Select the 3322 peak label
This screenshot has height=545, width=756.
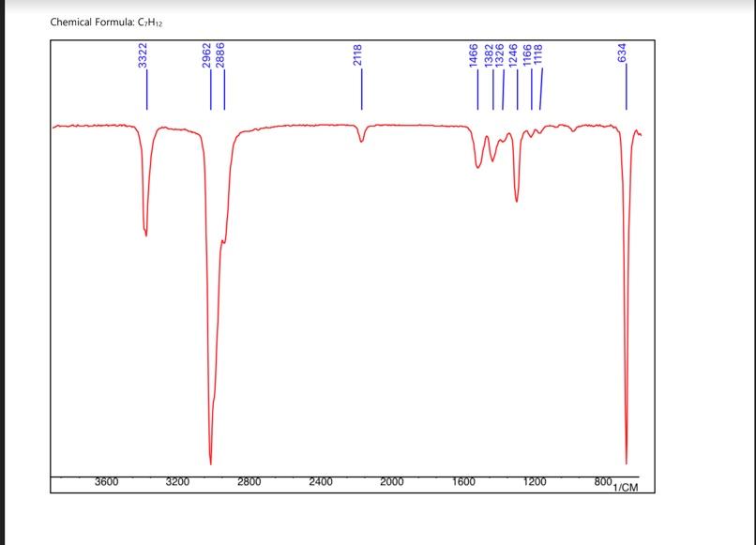click(x=143, y=55)
